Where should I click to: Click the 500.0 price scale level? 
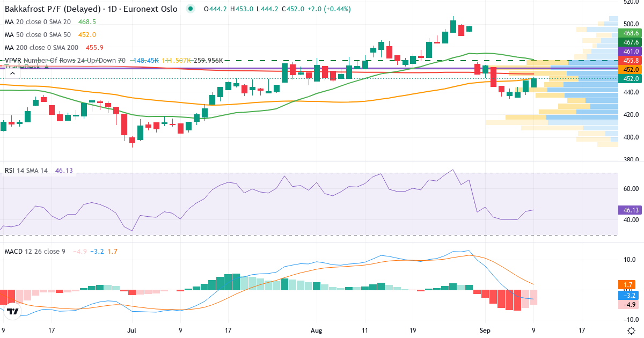[631, 24]
